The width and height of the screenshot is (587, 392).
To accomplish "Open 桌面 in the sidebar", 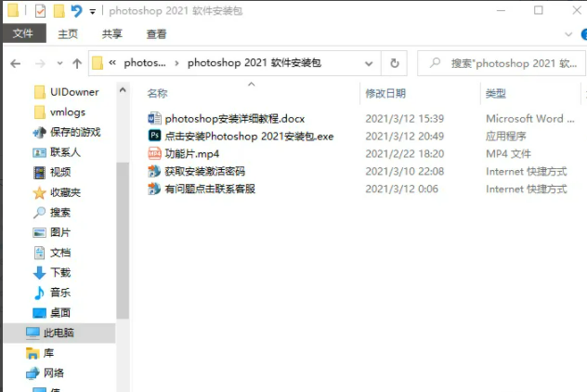I will pyautogui.click(x=60, y=313).
